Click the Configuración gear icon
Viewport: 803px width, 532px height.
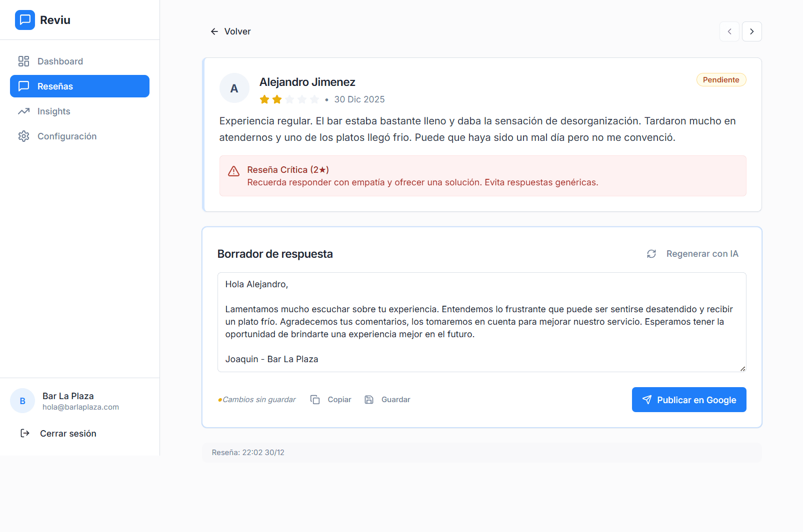coord(23,136)
